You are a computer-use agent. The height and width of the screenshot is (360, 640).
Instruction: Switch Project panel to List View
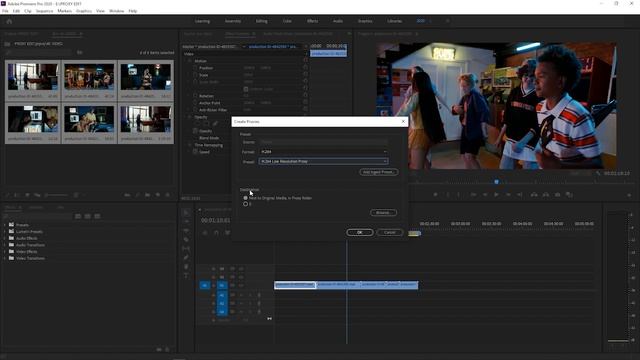click(17, 195)
